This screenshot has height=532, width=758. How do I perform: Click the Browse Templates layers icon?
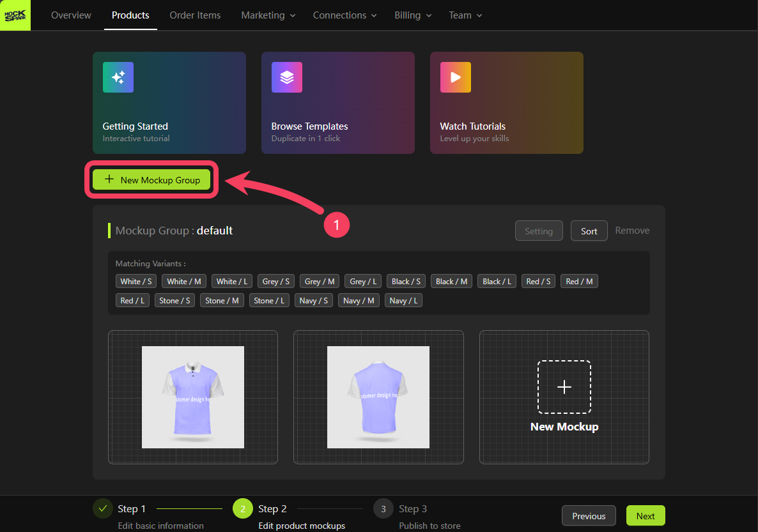(287, 77)
